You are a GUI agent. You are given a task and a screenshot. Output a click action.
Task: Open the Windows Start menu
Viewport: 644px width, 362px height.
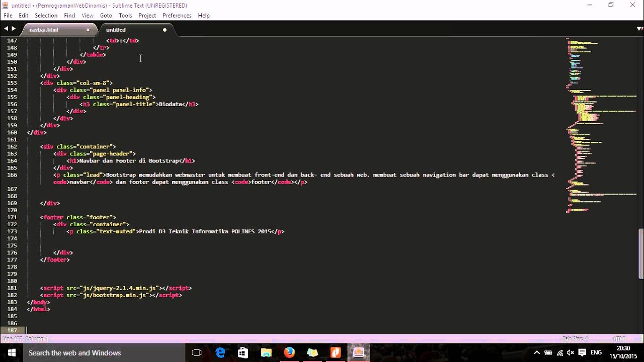point(11,353)
